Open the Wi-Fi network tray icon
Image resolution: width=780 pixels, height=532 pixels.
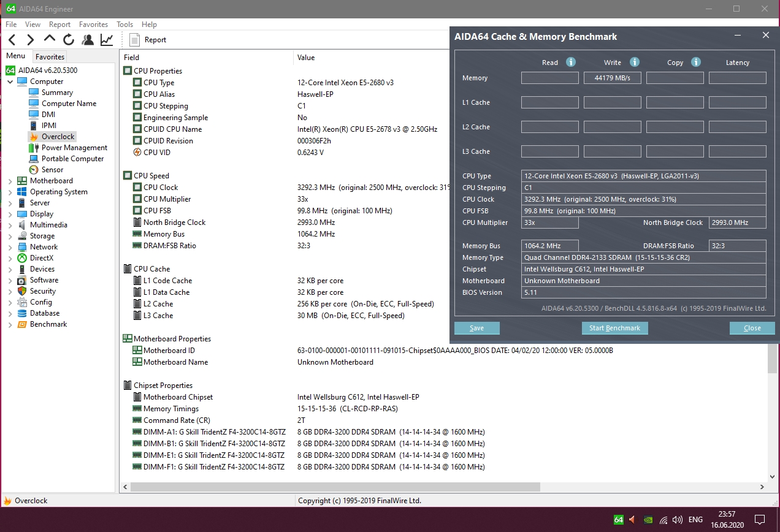[x=663, y=520]
